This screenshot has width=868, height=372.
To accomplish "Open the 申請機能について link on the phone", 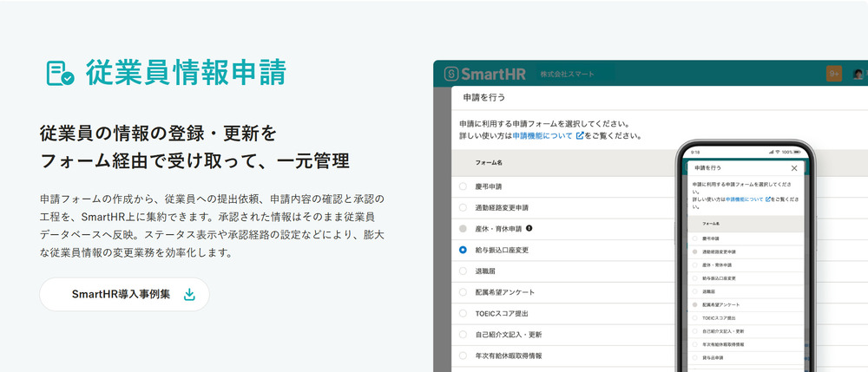I will click(x=744, y=199).
